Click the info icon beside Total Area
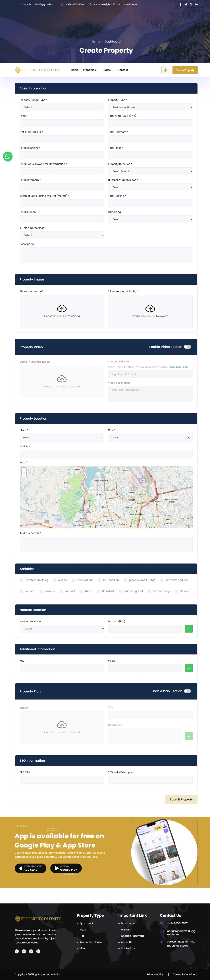Viewport: 210px width, 980px height. coord(136,116)
